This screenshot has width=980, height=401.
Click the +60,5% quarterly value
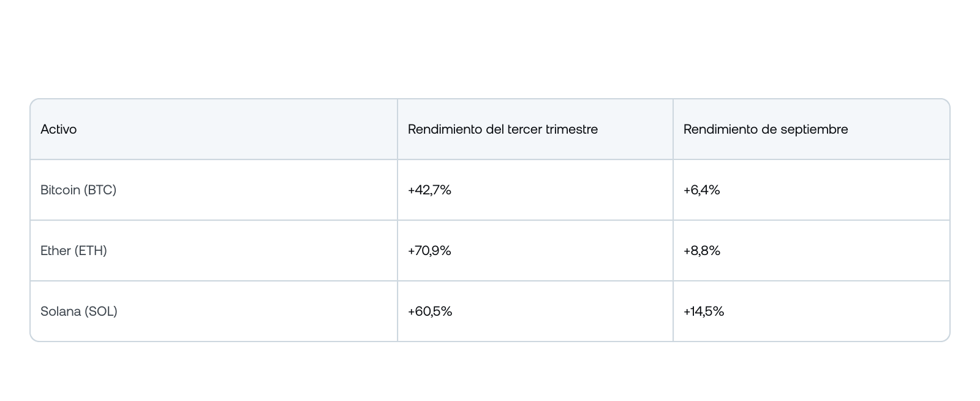click(x=430, y=311)
